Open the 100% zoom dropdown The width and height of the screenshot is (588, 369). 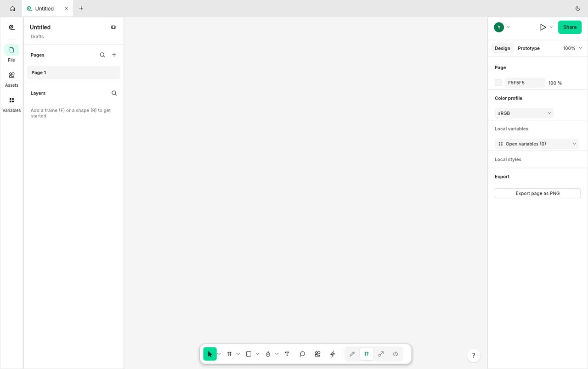[x=572, y=48]
